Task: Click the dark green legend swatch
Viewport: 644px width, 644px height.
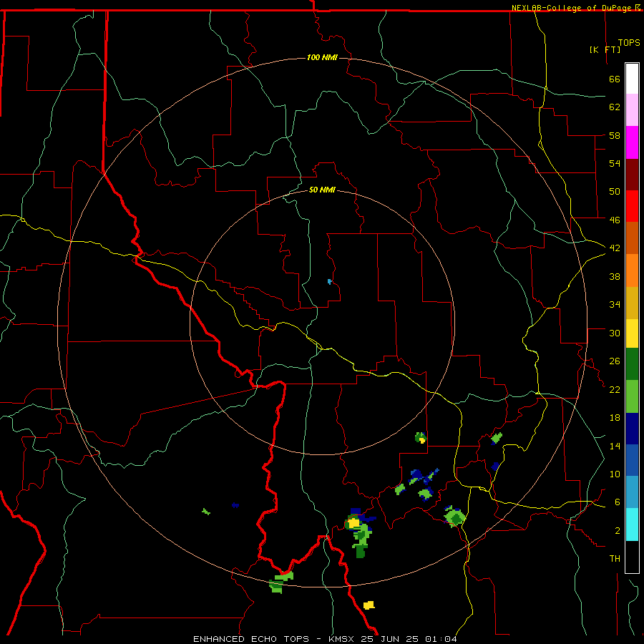Action: (632, 364)
